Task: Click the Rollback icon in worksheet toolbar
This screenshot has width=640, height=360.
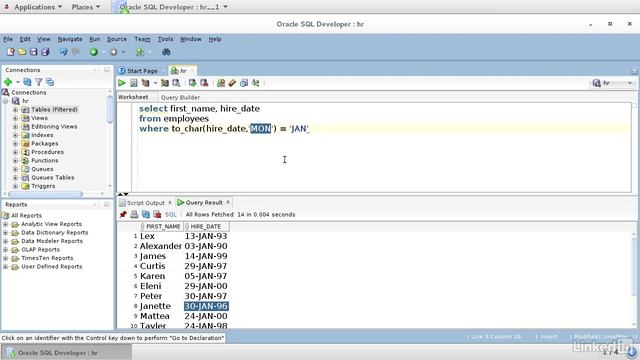Action: click(204, 83)
